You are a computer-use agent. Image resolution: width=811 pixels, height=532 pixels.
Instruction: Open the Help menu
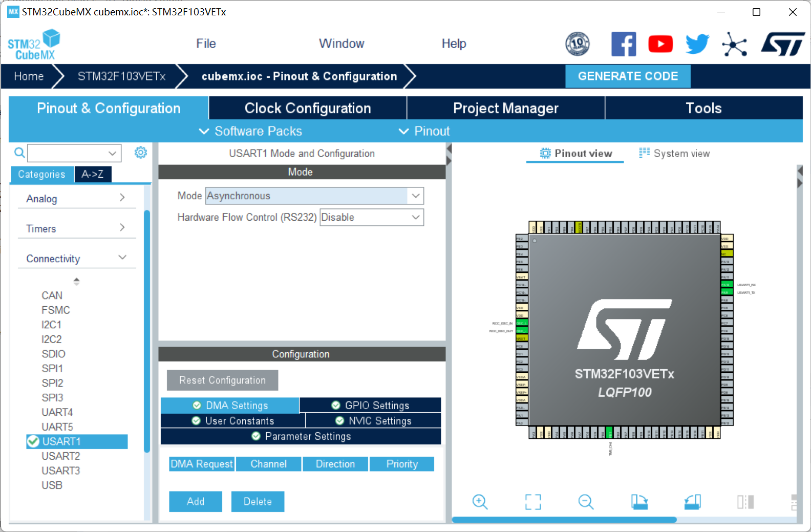[x=454, y=44]
